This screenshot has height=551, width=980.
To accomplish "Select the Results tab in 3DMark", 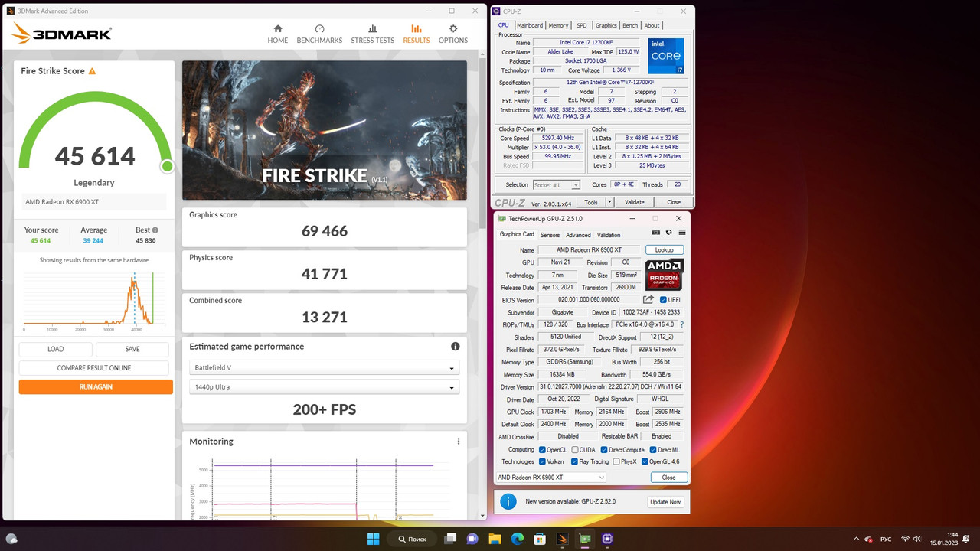I will 416,34.
